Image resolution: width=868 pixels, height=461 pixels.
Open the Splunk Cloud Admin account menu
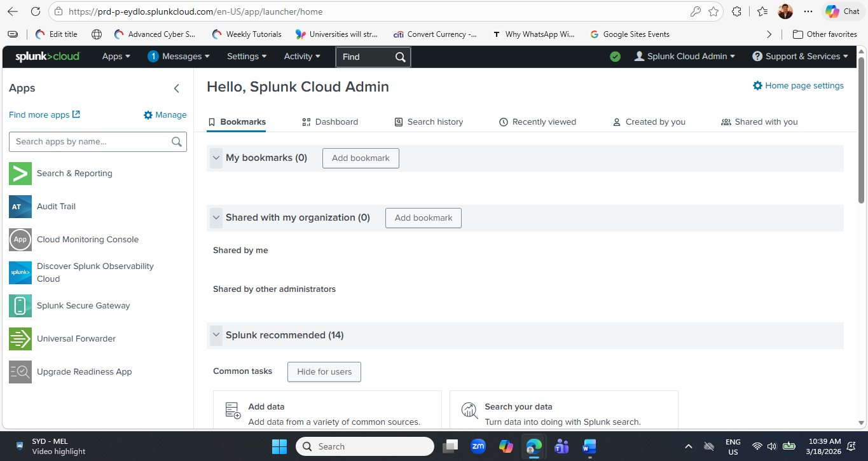pos(685,56)
